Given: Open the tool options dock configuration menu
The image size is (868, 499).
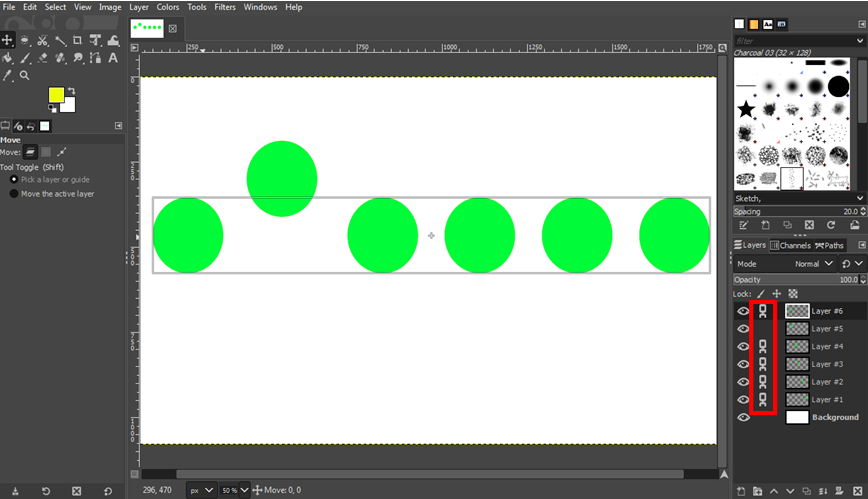Looking at the screenshot, I should click(118, 126).
